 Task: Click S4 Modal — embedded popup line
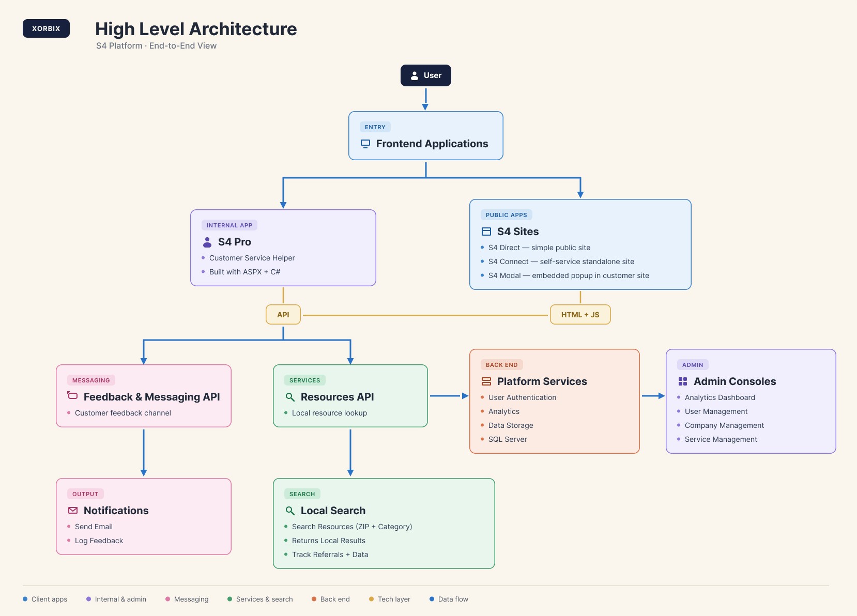(569, 275)
